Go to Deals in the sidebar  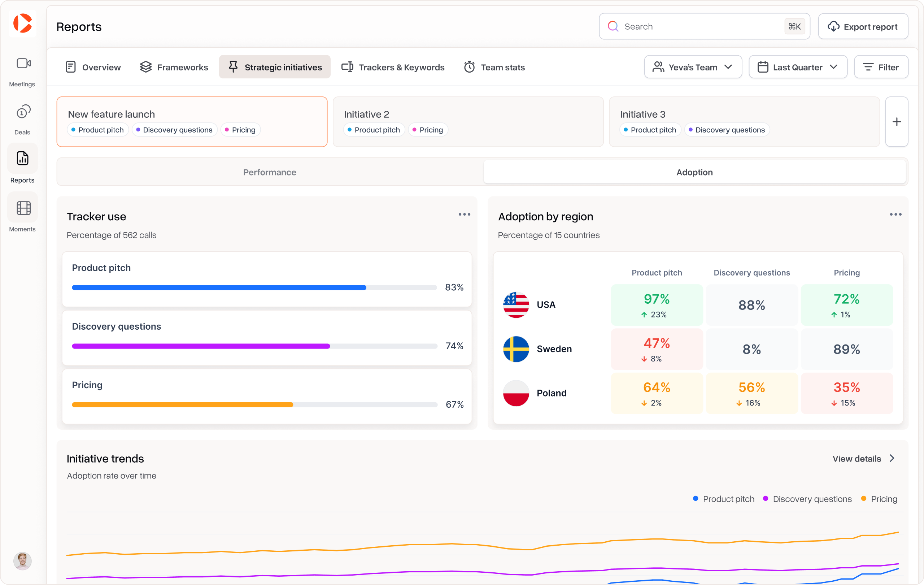pyautogui.click(x=23, y=112)
